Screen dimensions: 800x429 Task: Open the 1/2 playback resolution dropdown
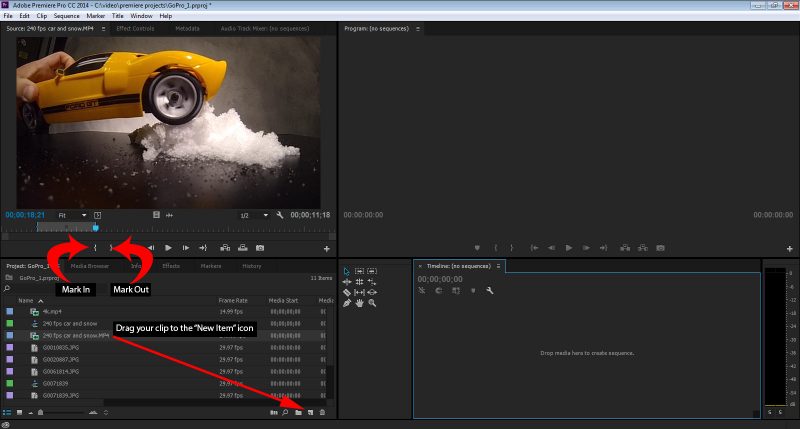click(x=254, y=215)
